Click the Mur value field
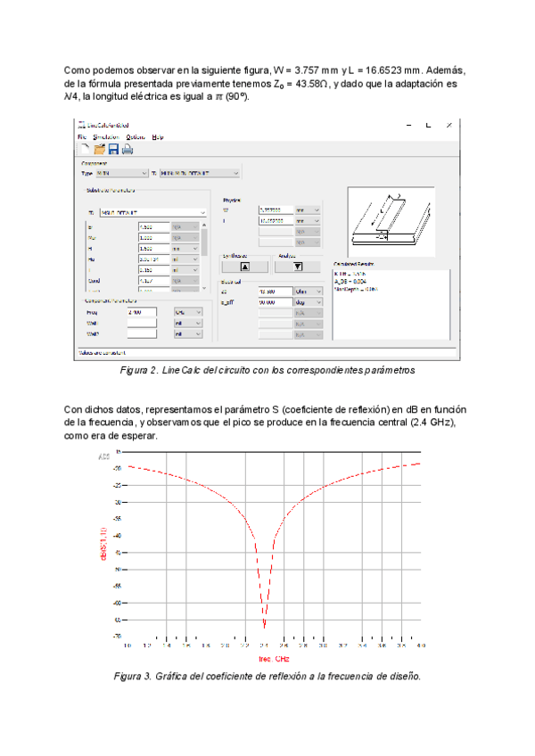 coord(154,238)
